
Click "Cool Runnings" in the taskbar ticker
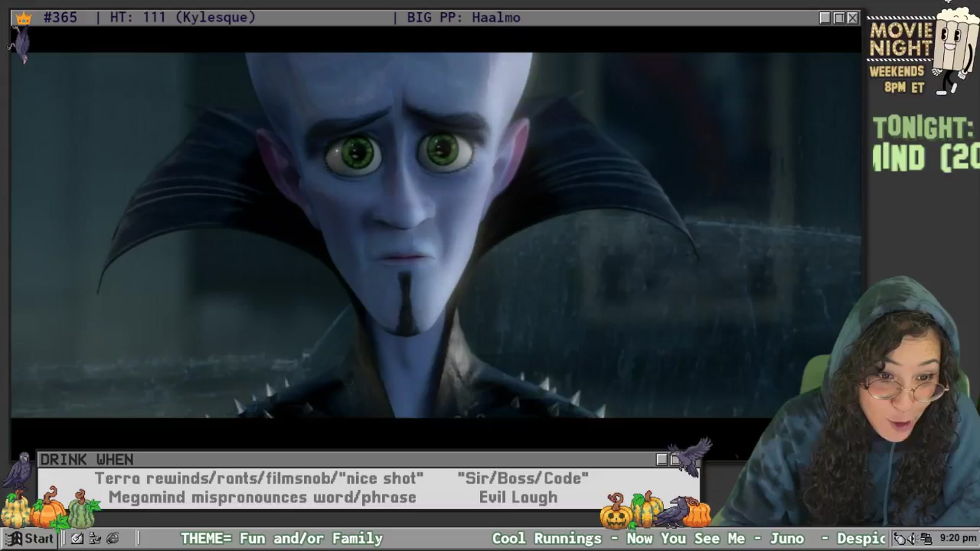(547, 538)
